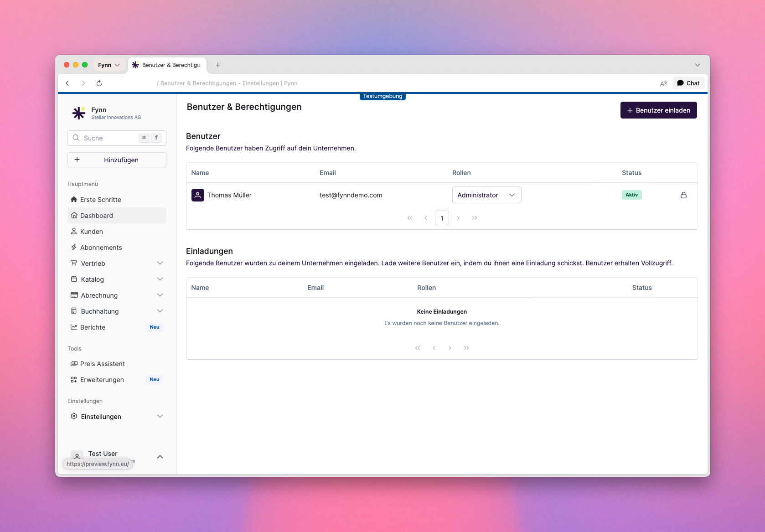765x532 pixels.
Task: Click the magnifier icon in the search field
Action: point(76,138)
